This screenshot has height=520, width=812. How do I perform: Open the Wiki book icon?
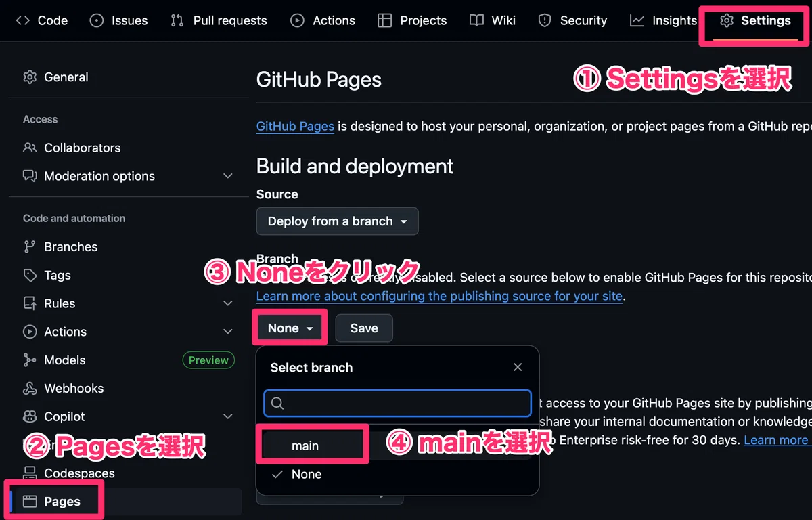pos(476,20)
